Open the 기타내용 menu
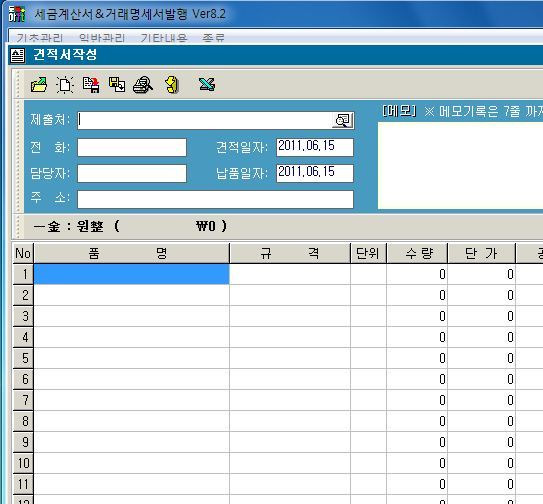 point(164,37)
